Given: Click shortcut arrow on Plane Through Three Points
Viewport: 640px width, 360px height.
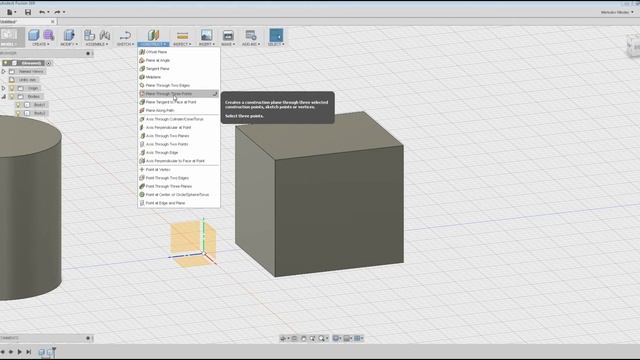Looking at the screenshot, I should pyautogui.click(x=215, y=94).
